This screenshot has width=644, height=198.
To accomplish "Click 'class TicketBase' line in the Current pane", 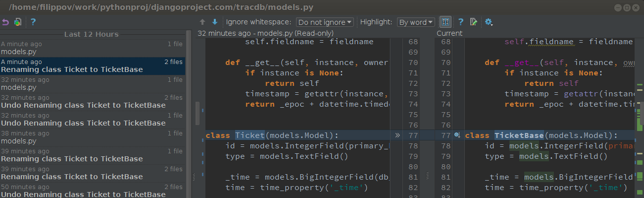I will click(x=542, y=135).
